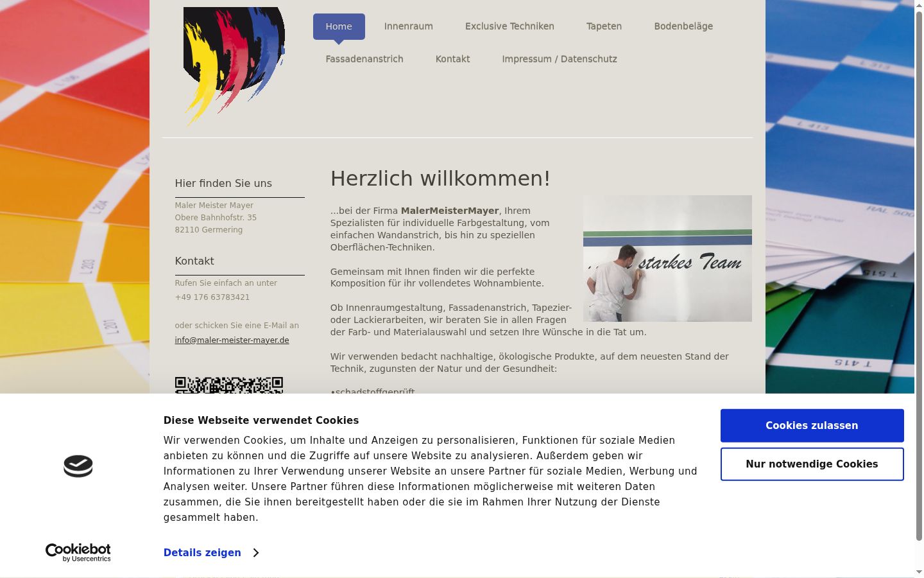Click address line Obere Bahnhofstr. 35
This screenshot has height=578, width=924.
tap(216, 218)
